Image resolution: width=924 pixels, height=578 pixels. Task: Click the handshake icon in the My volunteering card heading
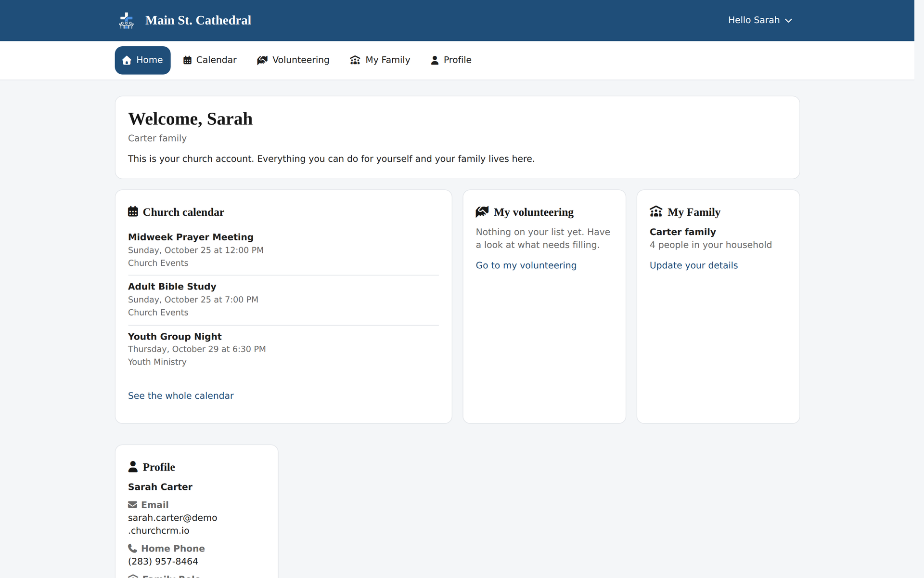(x=482, y=211)
